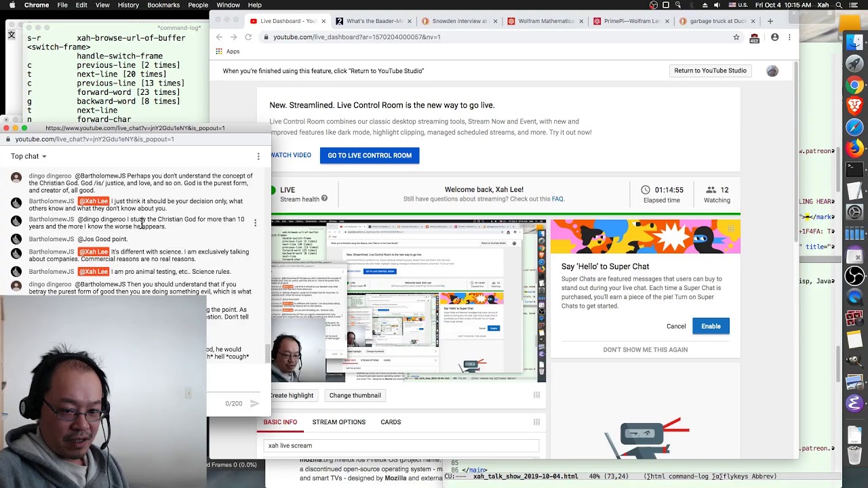Open Emacs from the Dock
This screenshot has height=488, width=868.
coord(854,403)
